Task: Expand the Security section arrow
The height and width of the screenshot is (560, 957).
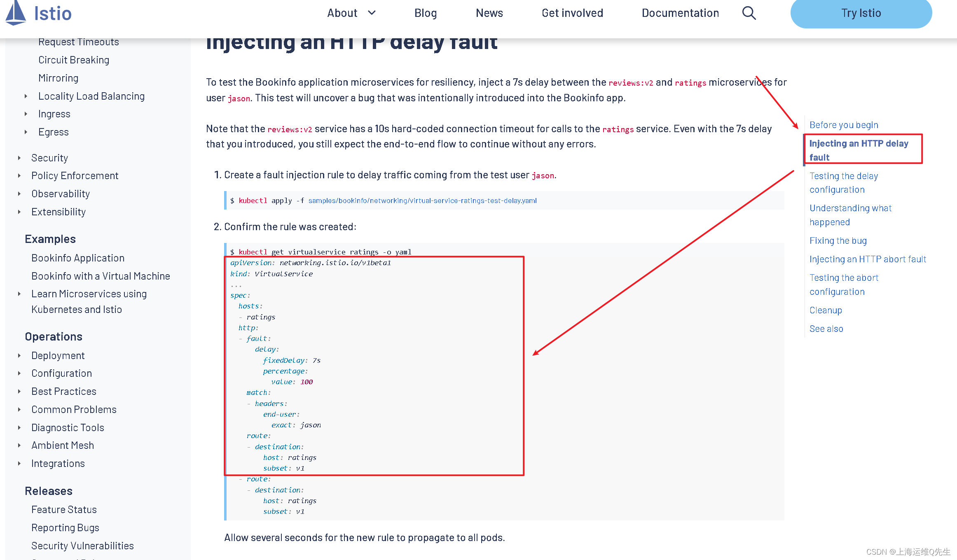Action: click(19, 158)
